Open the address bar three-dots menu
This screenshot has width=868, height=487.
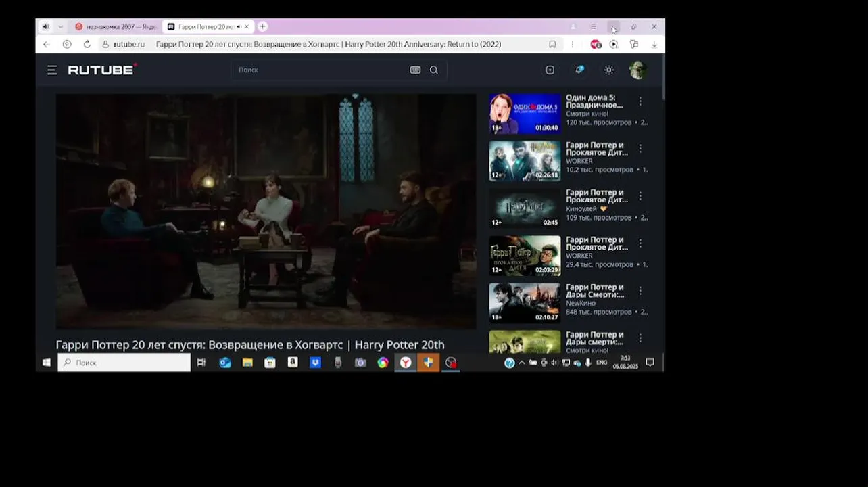click(x=573, y=44)
